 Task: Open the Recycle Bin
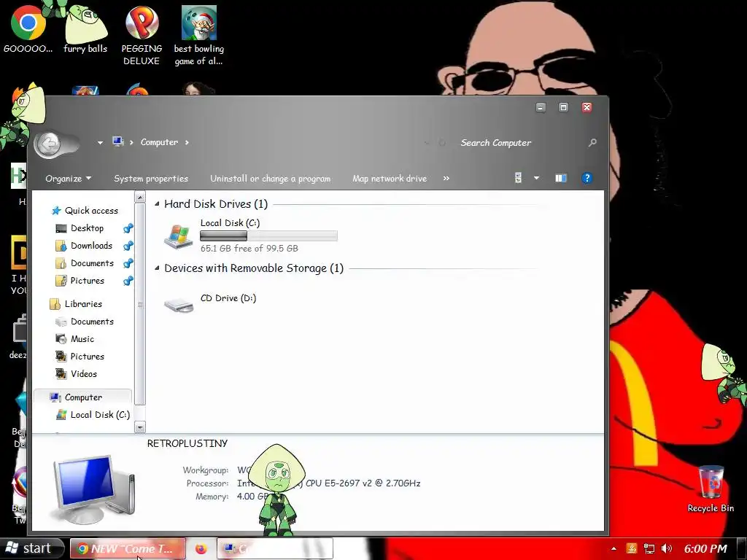[711, 489]
